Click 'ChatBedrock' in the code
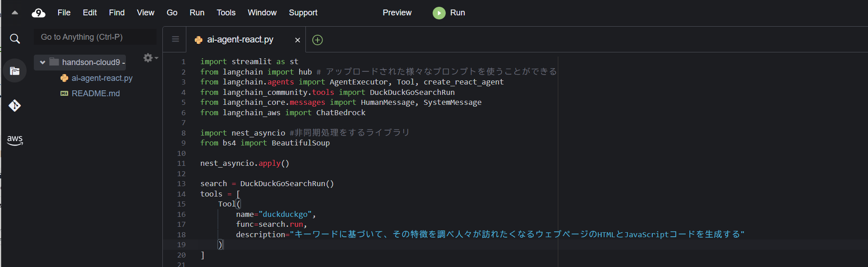Image resolution: width=868 pixels, height=267 pixels. pyautogui.click(x=341, y=112)
